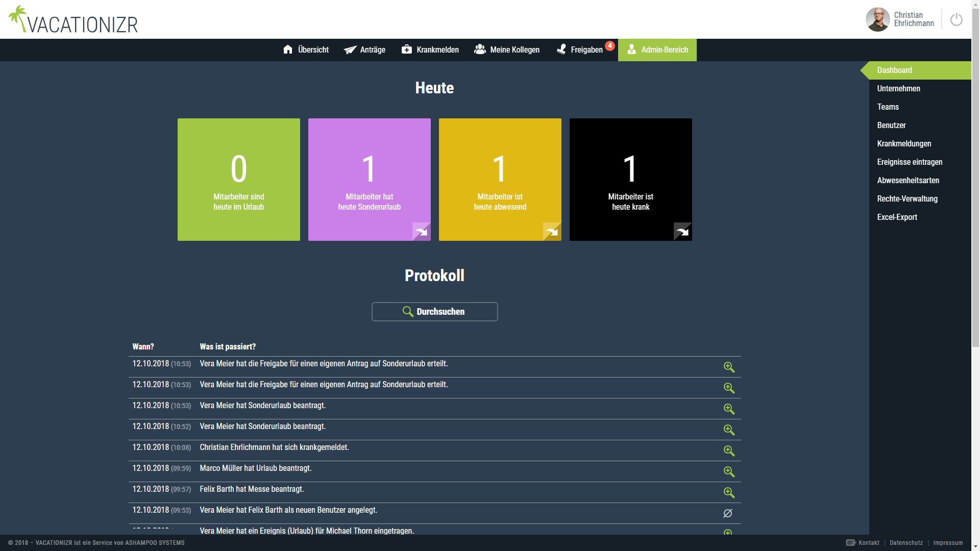Click the Protokoll heading

tap(434, 275)
